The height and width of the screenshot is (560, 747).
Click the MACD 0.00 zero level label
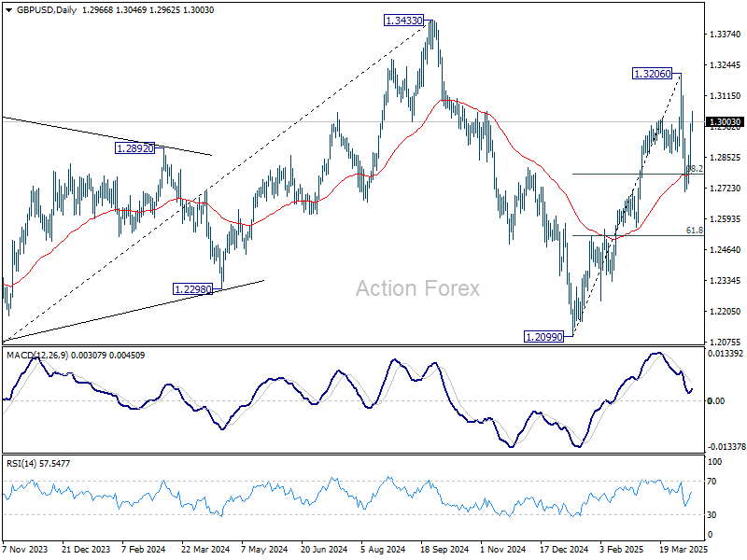(716, 401)
